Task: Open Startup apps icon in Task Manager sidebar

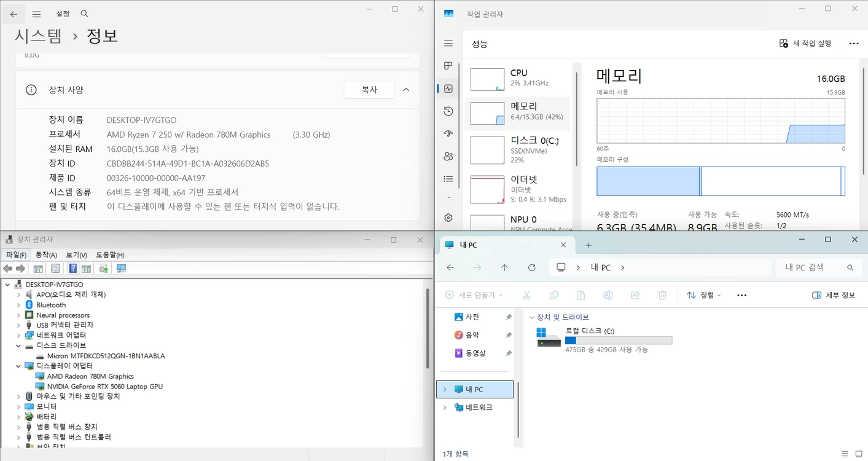Action: 448,134
